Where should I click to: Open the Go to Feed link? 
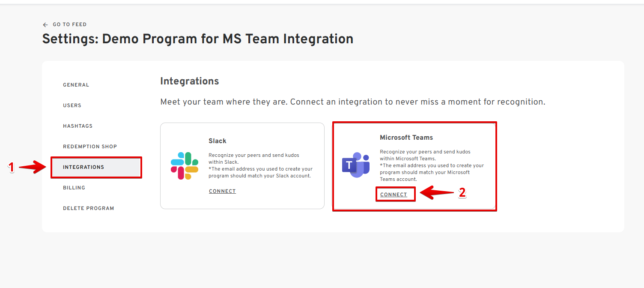click(69, 25)
